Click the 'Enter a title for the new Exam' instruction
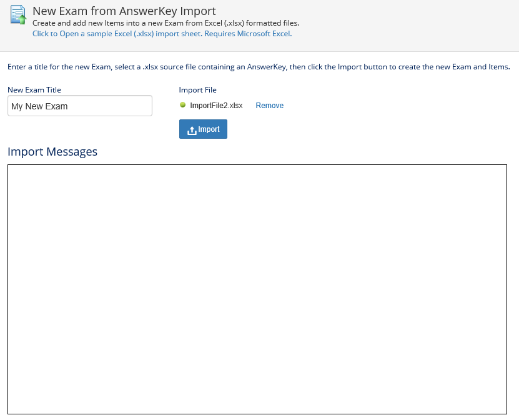This screenshot has width=519, height=420. click(259, 67)
